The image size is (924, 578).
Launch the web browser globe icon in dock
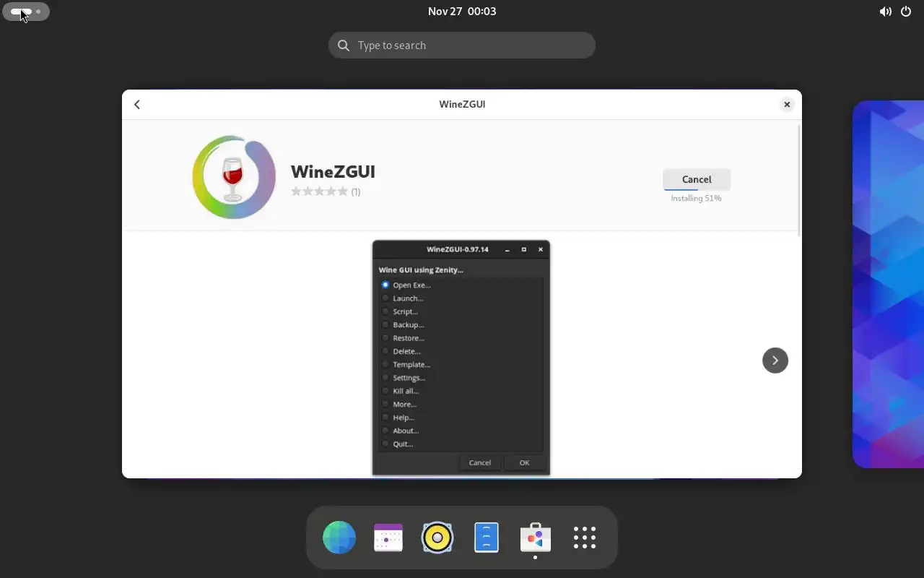pos(339,538)
